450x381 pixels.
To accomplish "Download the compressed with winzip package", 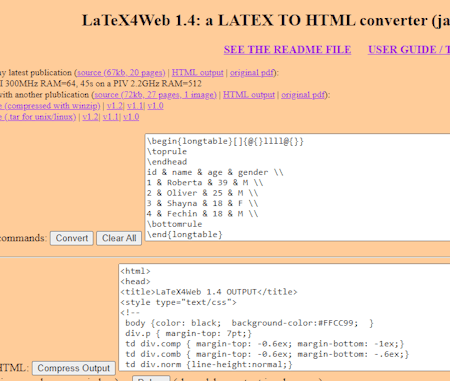I will (x=50, y=106).
